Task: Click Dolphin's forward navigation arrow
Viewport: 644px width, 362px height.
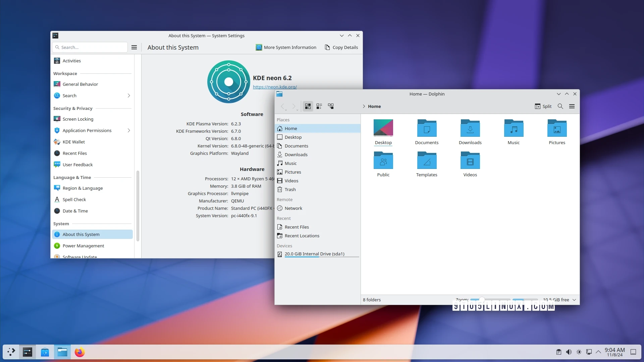Action: tap(294, 106)
